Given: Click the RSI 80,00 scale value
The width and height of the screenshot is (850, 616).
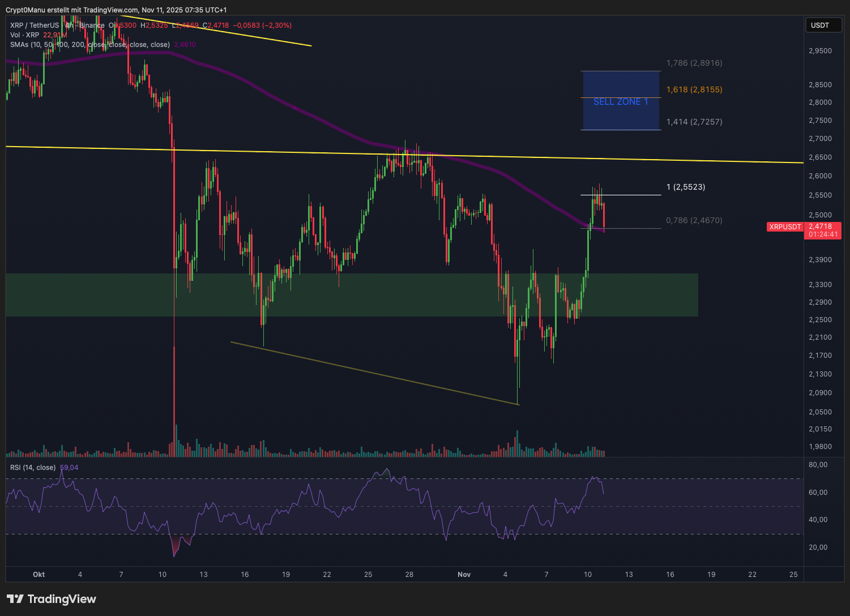Looking at the screenshot, I should (x=818, y=465).
